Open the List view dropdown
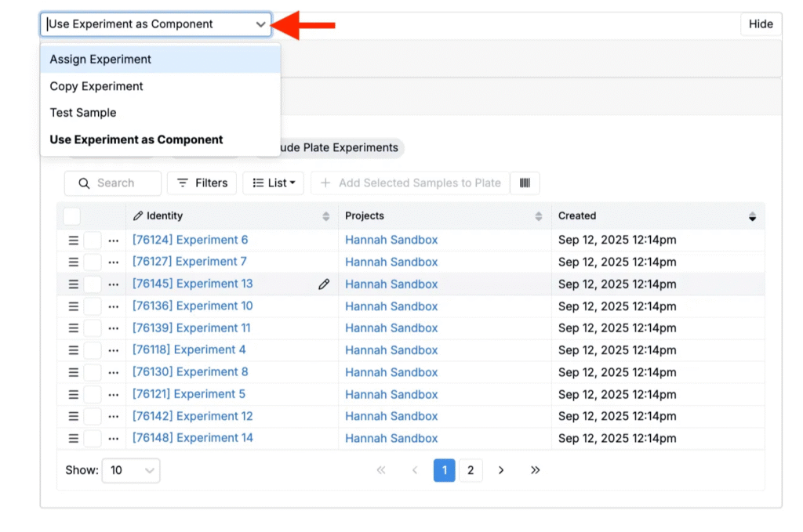803x532 pixels. pos(273,183)
